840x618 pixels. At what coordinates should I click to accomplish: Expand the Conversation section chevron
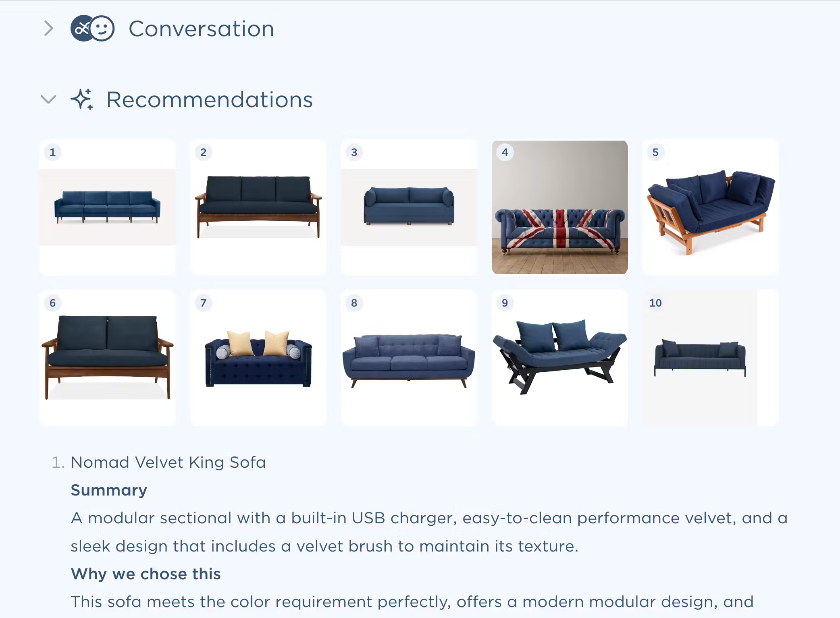tap(48, 29)
